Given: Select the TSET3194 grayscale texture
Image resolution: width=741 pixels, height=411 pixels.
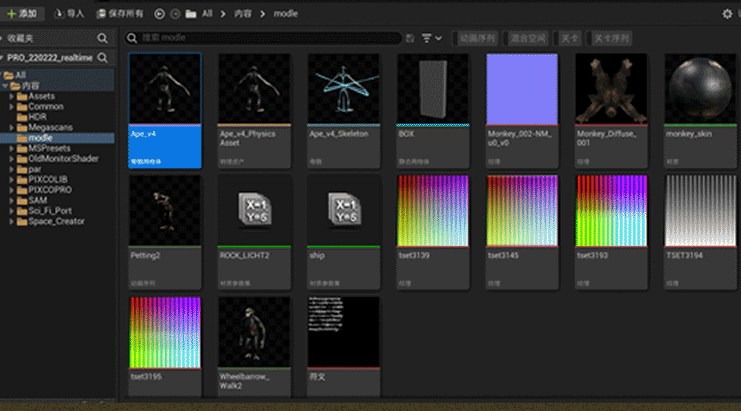Looking at the screenshot, I should coord(701,232).
